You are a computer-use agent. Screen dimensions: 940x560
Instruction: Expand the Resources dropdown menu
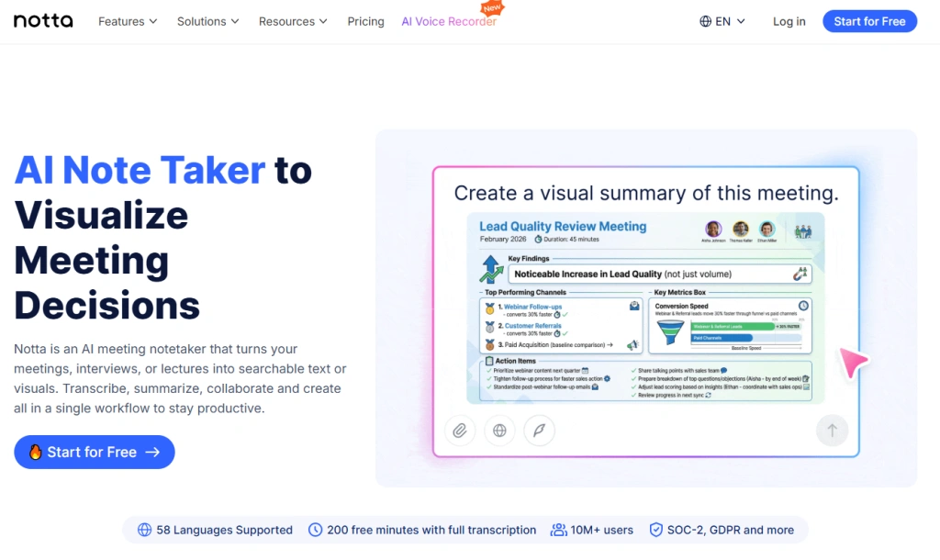point(293,22)
